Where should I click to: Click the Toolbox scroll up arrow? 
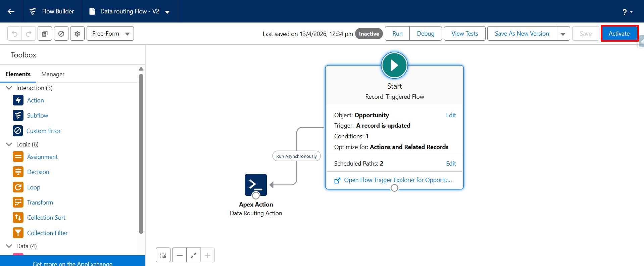(141, 69)
